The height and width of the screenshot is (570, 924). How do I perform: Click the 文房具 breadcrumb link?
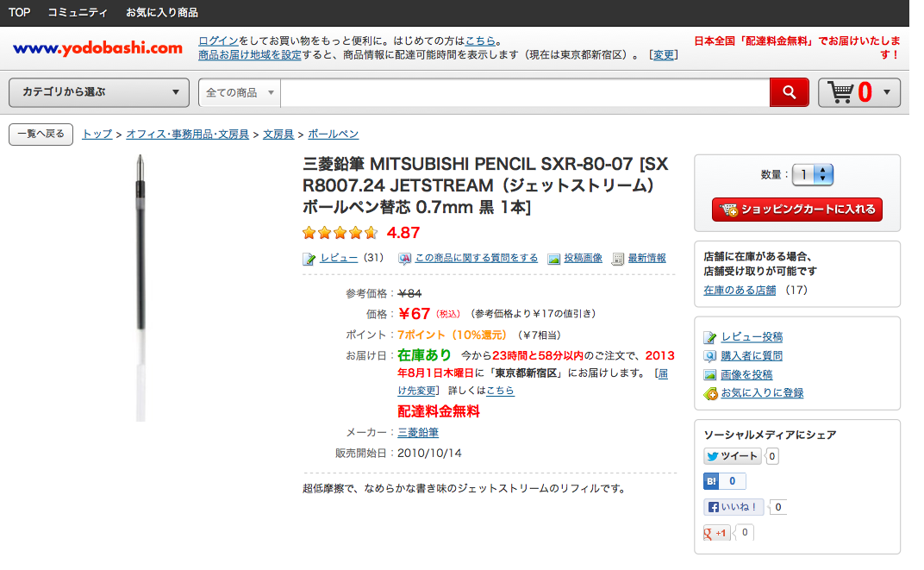278,135
